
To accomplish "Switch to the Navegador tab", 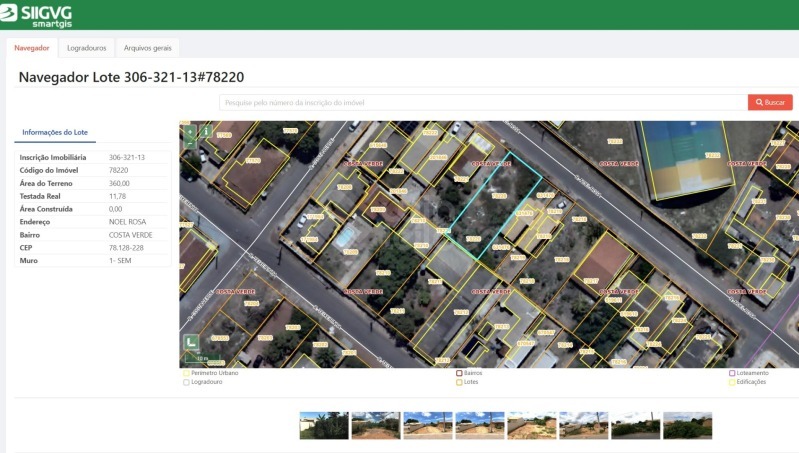I will (x=32, y=48).
